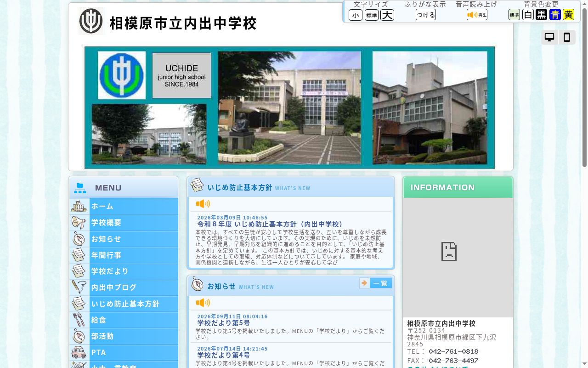Change background color to blue (青)

point(555,15)
